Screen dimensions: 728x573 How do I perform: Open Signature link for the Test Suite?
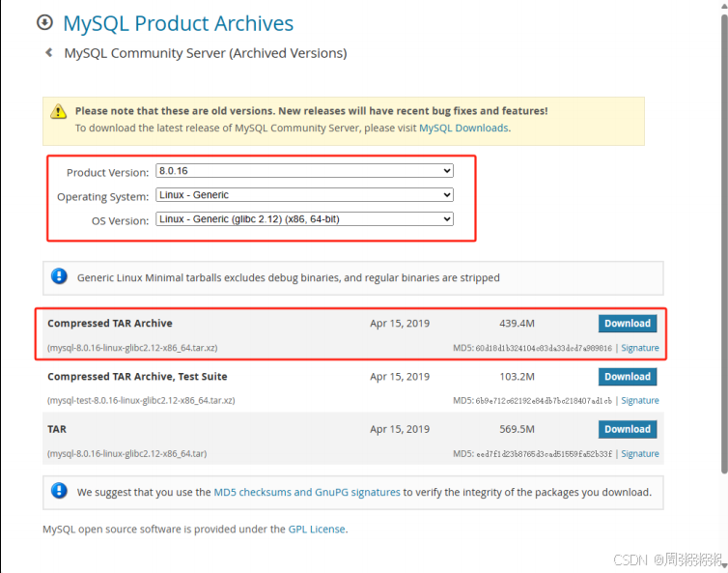(639, 400)
